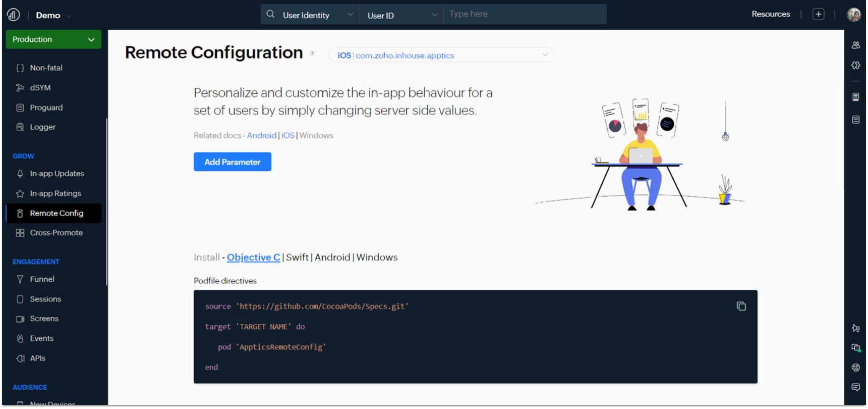Click the Add Parameter button
Image resolution: width=868 pixels, height=409 pixels.
click(x=232, y=162)
